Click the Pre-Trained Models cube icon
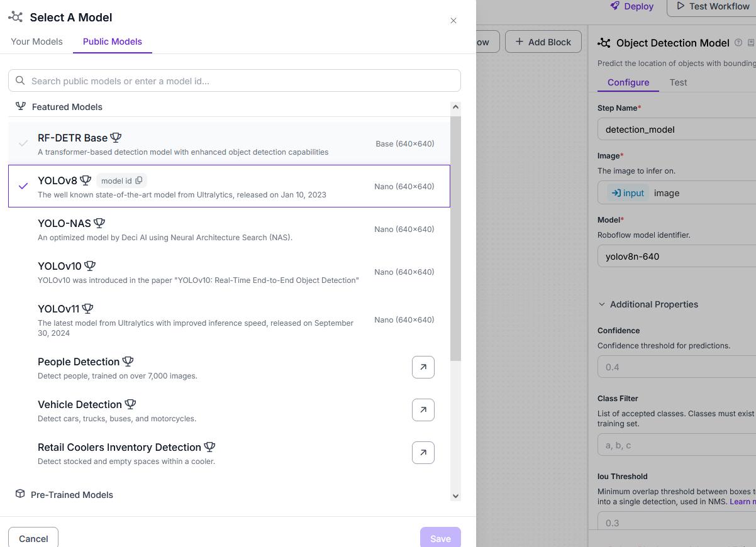The height and width of the screenshot is (547, 756). (x=20, y=494)
